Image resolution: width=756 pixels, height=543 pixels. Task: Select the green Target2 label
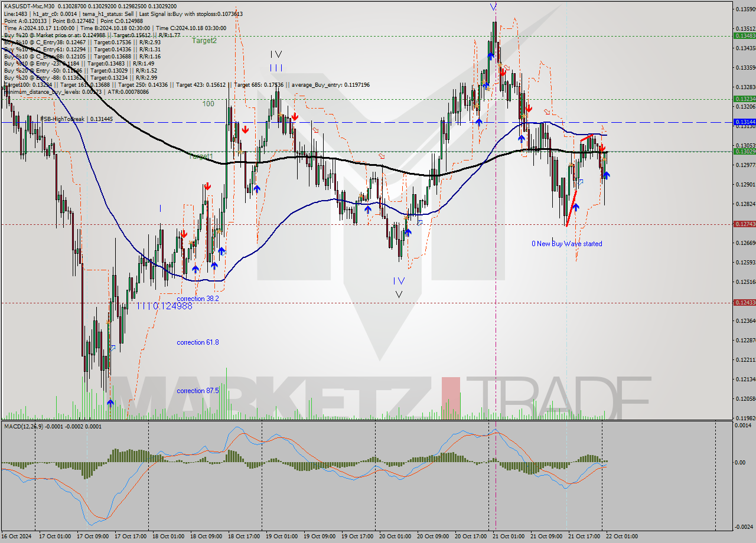click(204, 41)
